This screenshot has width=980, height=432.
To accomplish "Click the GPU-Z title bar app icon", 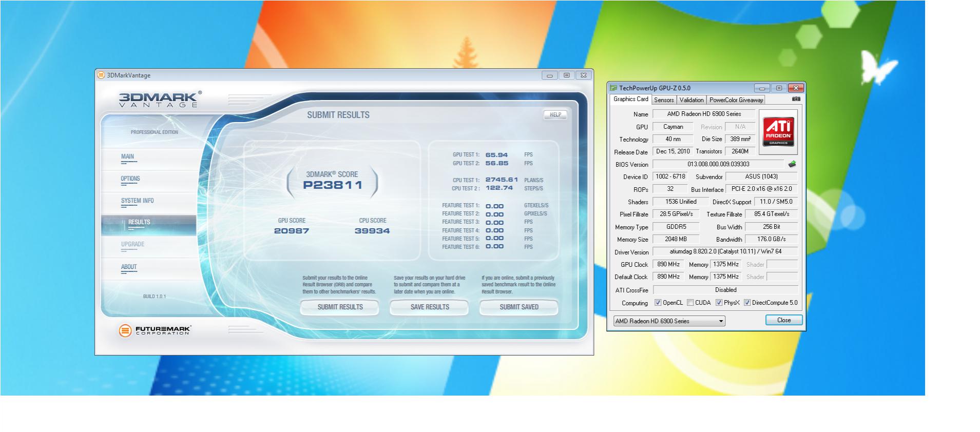I will click(x=613, y=88).
